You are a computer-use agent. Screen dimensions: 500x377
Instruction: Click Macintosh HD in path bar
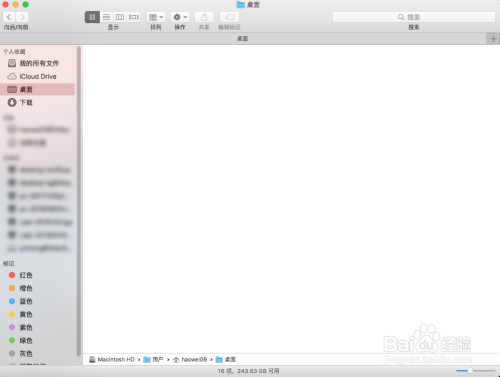click(x=112, y=359)
